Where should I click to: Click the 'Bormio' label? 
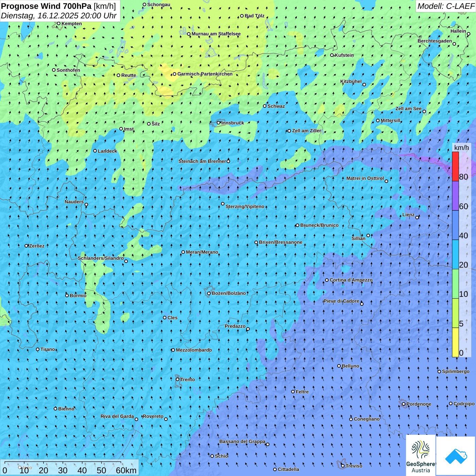[78, 295]
